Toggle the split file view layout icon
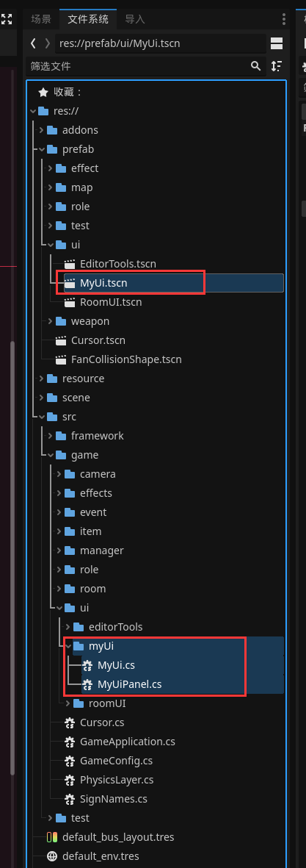Image resolution: width=306 pixels, height=868 pixels. click(277, 43)
